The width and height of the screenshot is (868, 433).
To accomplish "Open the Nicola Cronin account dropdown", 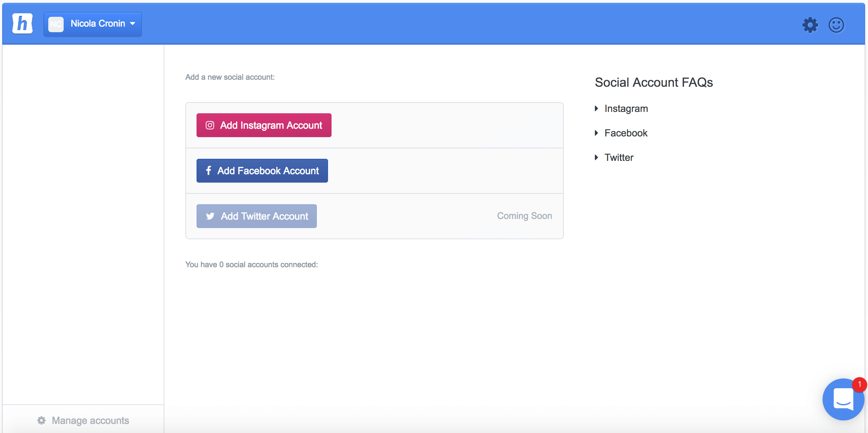I will tap(93, 24).
